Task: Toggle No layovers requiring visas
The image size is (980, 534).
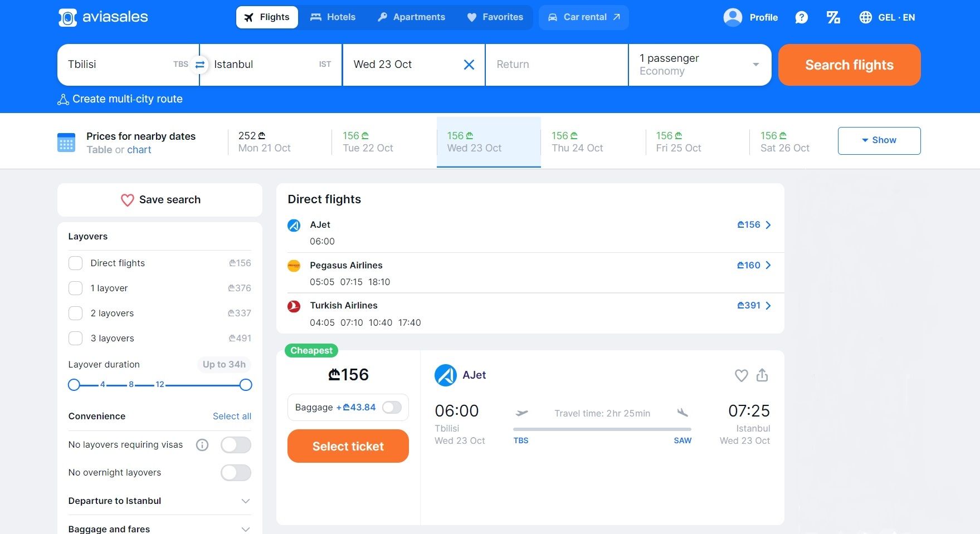Action: click(236, 445)
